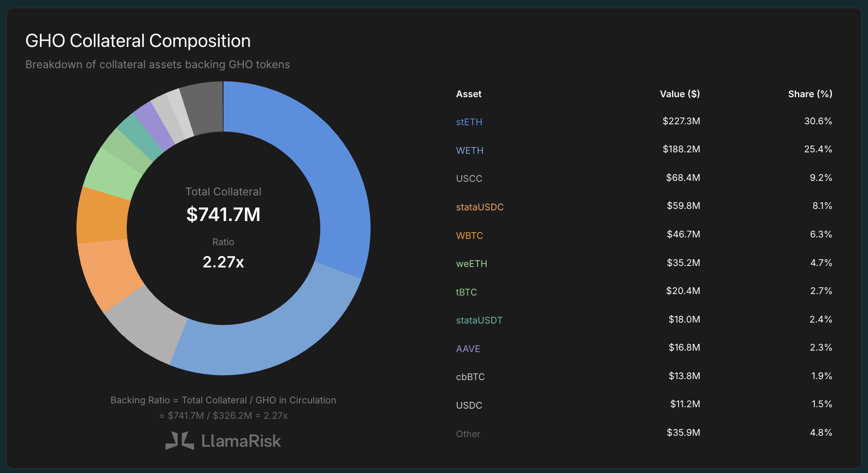Click the LlamaRisk logo icon
The height and width of the screenshot is (473, 868).
point(180,441)
